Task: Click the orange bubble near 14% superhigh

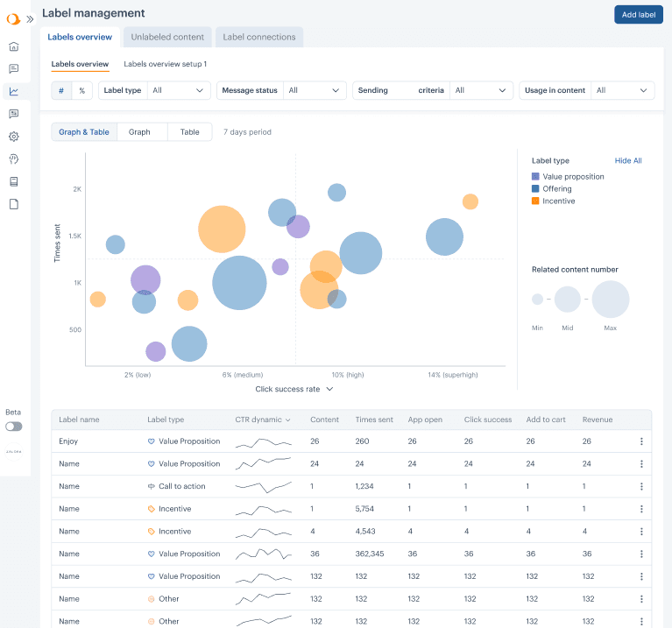Action: [x=470, y=201]
